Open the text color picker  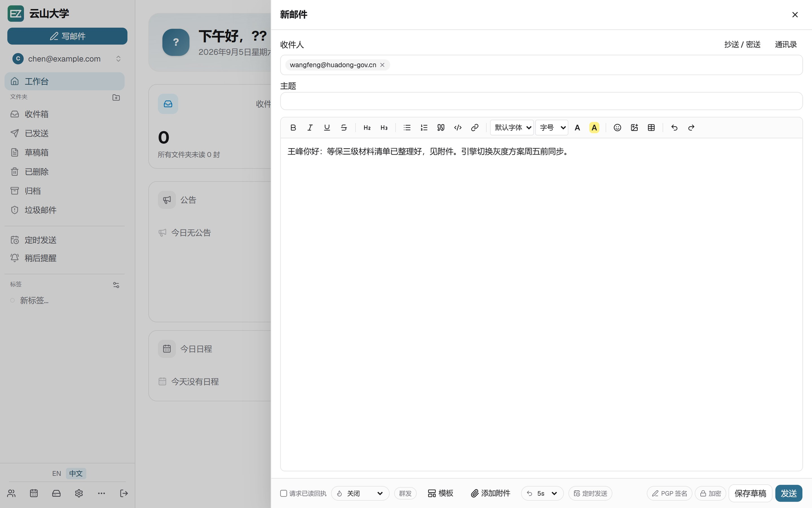[x=577, y=127]
